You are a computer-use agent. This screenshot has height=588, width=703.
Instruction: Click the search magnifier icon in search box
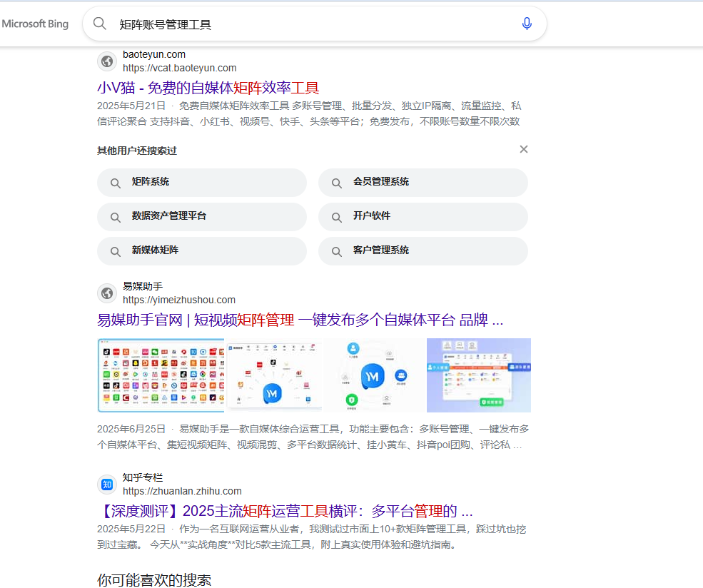[x=99, y=24]
